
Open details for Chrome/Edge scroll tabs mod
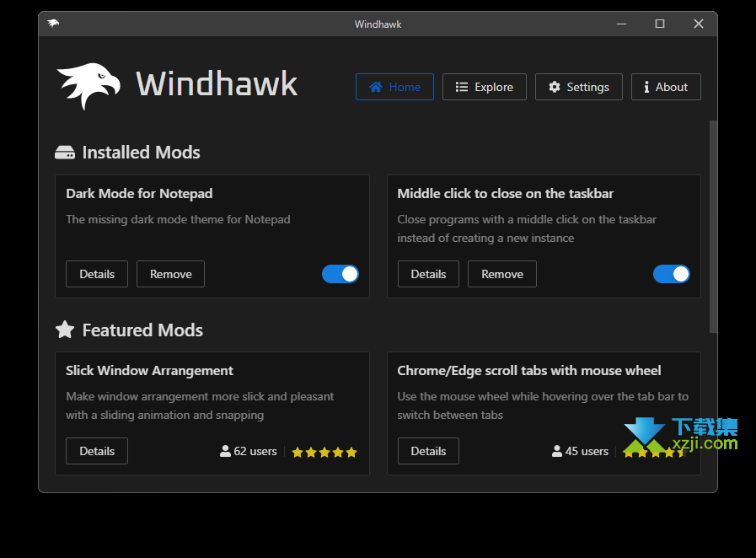click(428, 451)
